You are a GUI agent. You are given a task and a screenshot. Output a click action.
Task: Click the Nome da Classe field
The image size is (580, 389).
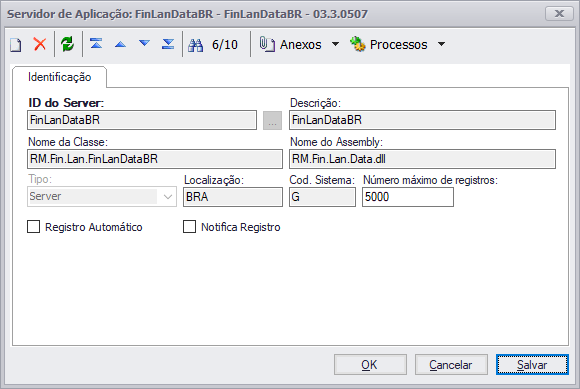pyautogui.click(x=155, y=159)
